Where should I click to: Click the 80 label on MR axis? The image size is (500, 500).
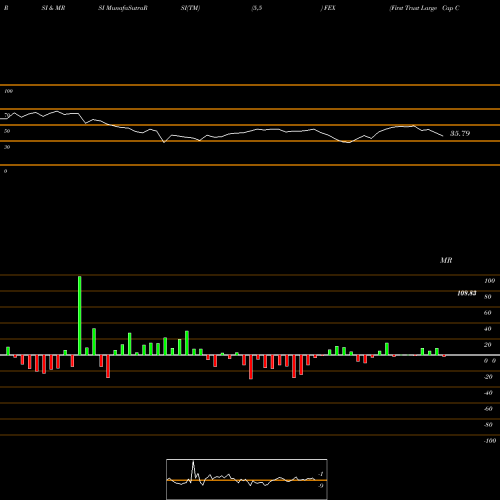coord(488,297)
